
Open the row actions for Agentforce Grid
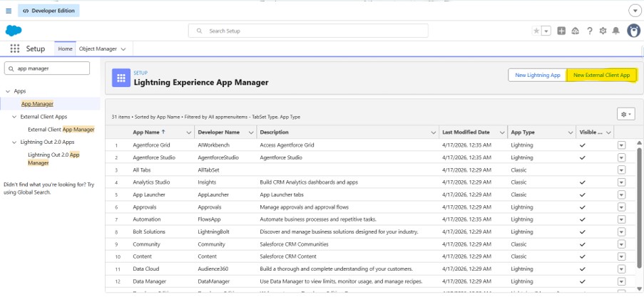click(621, 145)
